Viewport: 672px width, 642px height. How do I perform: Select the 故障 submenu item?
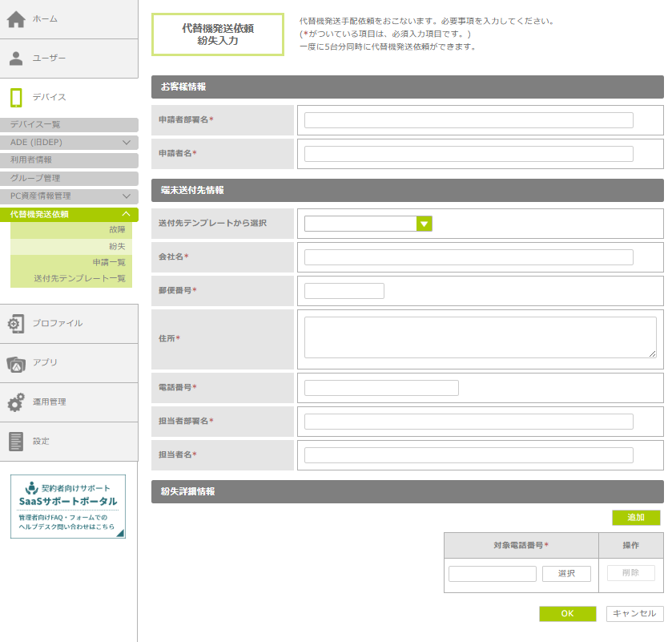point(117,230)
